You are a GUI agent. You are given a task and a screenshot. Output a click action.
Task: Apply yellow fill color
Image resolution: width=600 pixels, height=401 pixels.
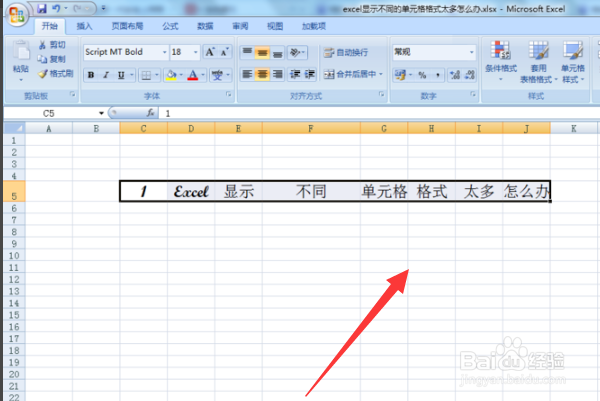pos(171,75)
